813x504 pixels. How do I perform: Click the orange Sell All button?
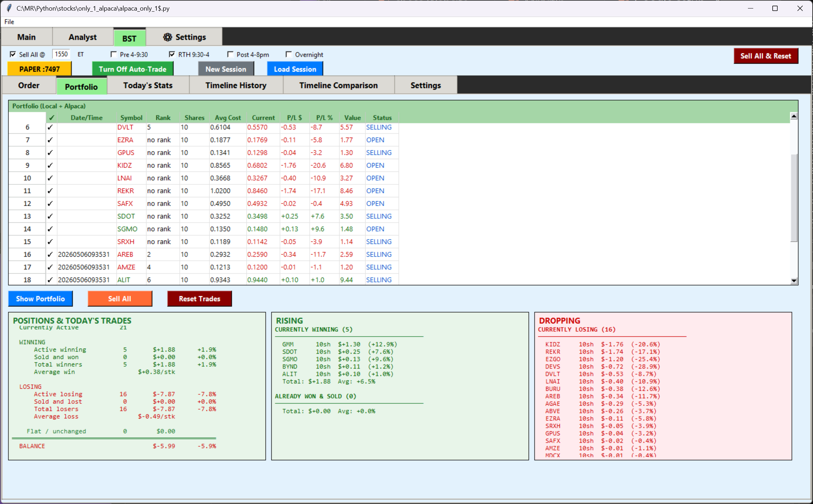pos(120,299)
